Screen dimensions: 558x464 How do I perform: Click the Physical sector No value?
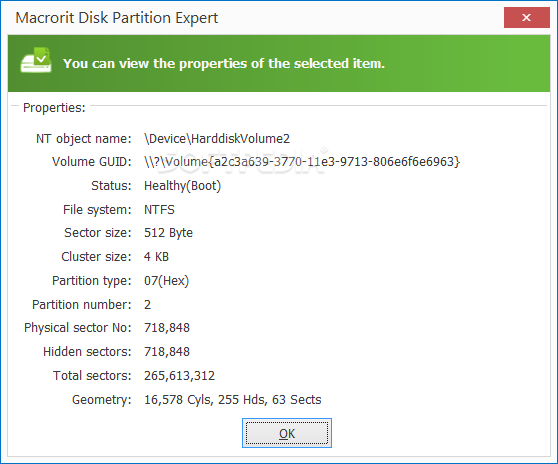pyautogui.click(x=167, y=328)
